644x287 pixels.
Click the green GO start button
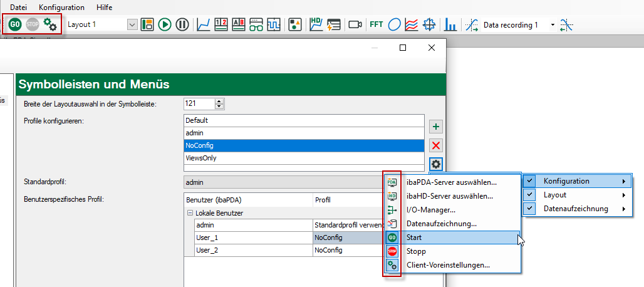point(15,24)
